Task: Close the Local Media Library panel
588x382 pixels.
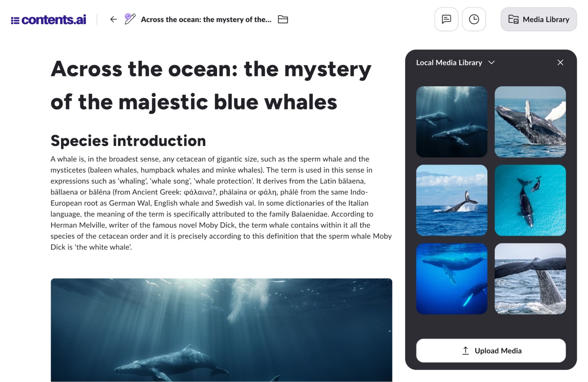Action: 560,62
